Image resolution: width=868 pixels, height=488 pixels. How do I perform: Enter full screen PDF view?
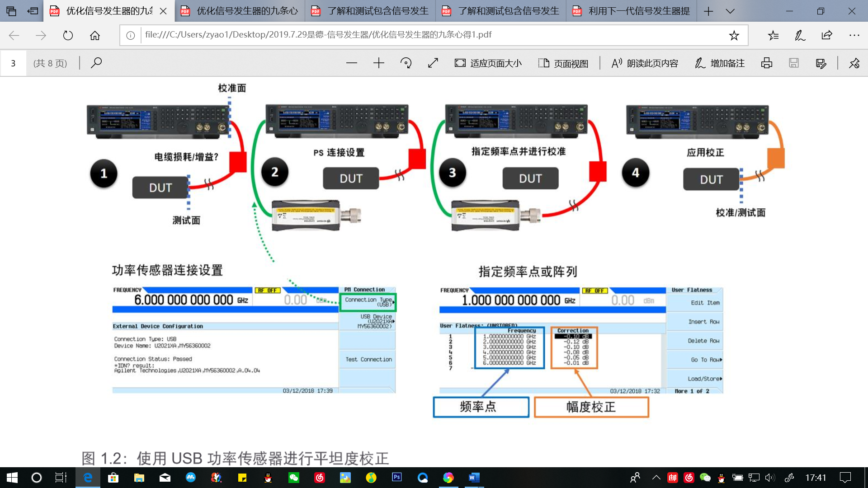(433, 63)
